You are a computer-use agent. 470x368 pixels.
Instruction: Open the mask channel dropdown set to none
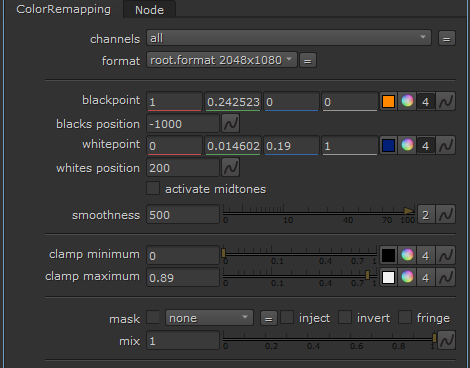click(x=209, y=318)
